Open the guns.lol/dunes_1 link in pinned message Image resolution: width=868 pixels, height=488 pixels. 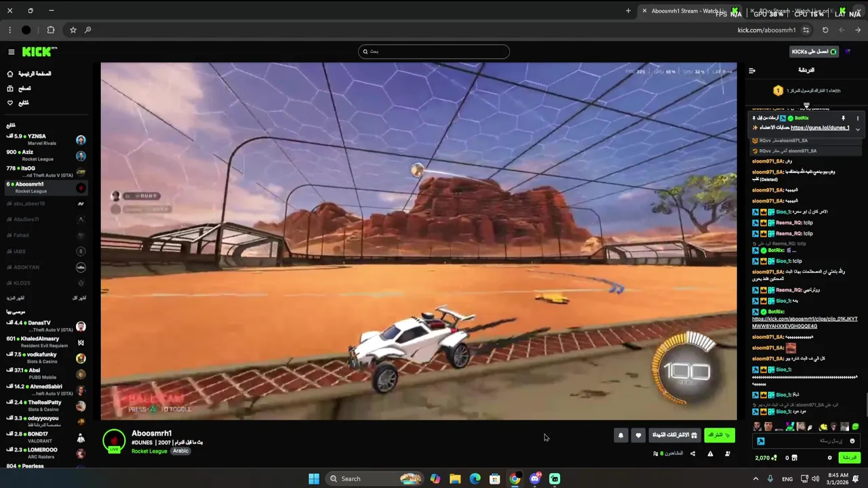click(x=820, y=127)
